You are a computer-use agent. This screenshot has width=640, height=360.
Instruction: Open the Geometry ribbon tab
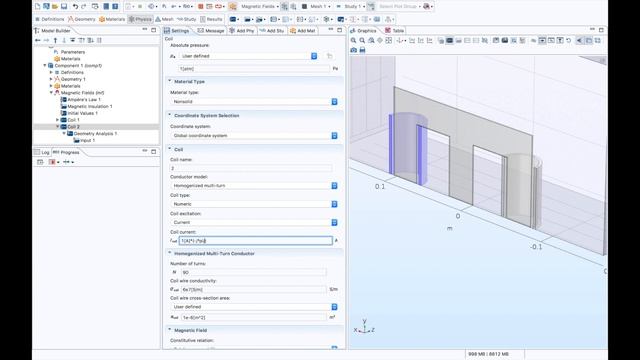point(81,19)
